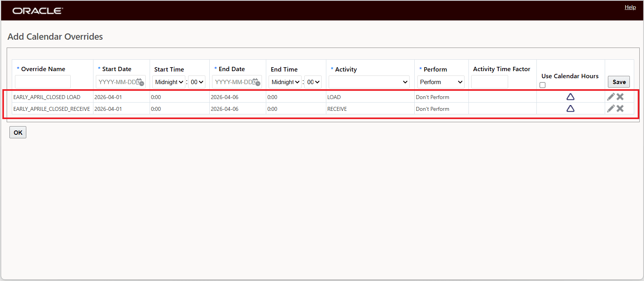Screen dimensions: 644x281
Task: Click Don't Perform in the RECEIVE row
Action: point(432,109)
